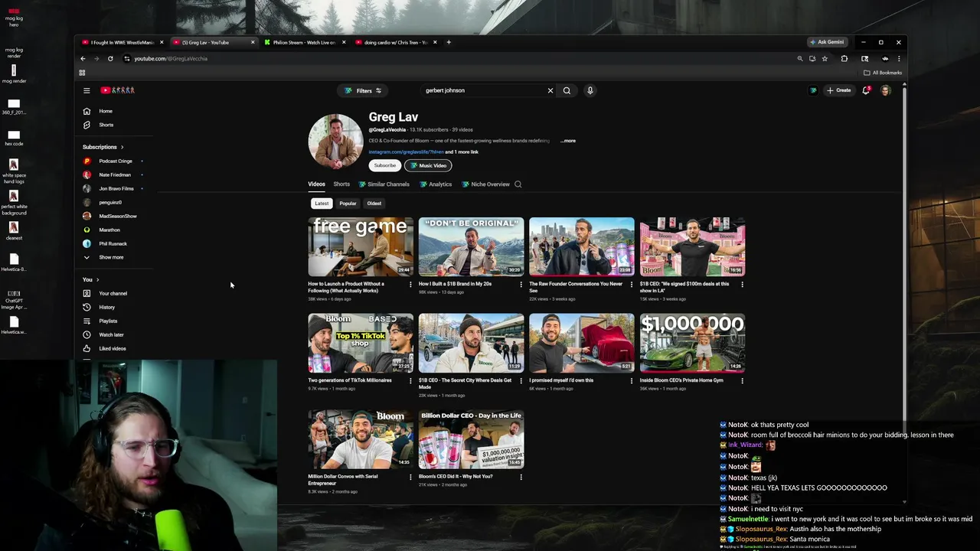Open the free game video thumbnail
Screen dimensions: 980x551
(361, 247)
